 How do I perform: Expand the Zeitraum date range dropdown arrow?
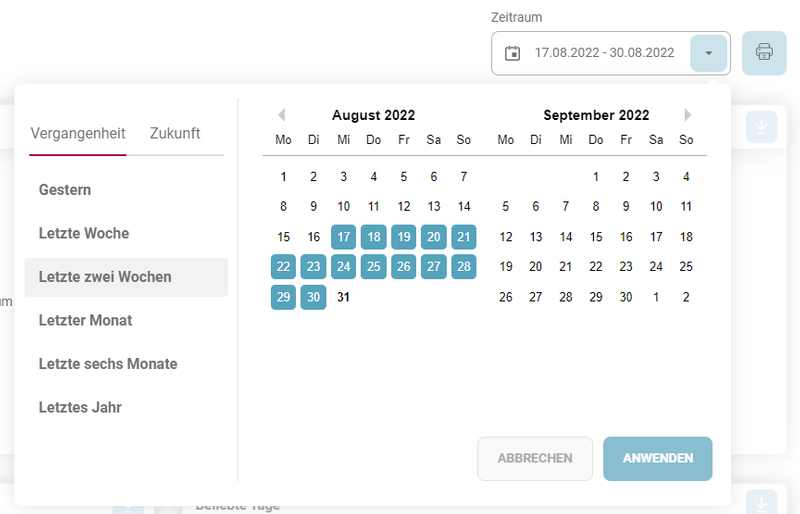pyautogui.click(x=709, y=53)
